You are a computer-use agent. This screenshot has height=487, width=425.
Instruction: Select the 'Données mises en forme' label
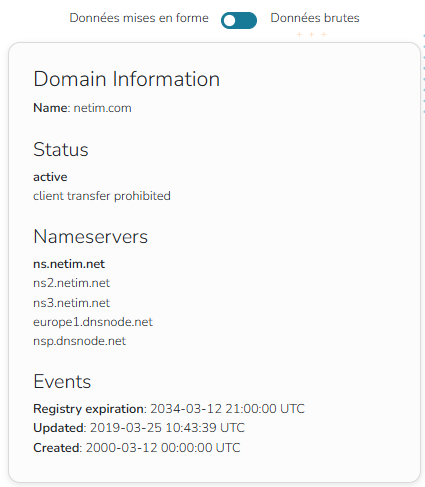click(x=139, y=18)
